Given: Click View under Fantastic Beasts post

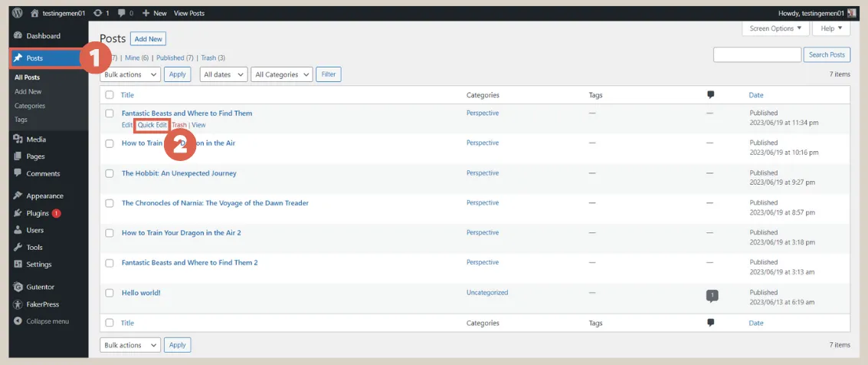Looking at the screenshot, I should point(198,125).
